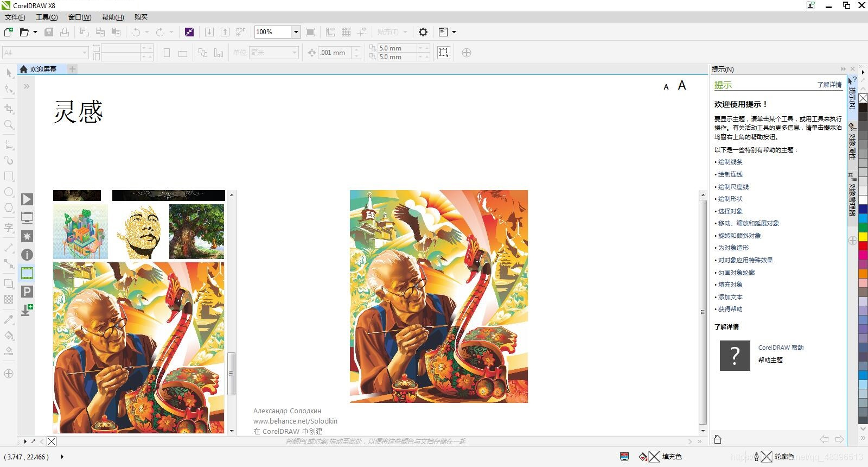Open the 绘制线条 hint topic
The width and height of the screenshot is (868, 467).
(730, 162)
